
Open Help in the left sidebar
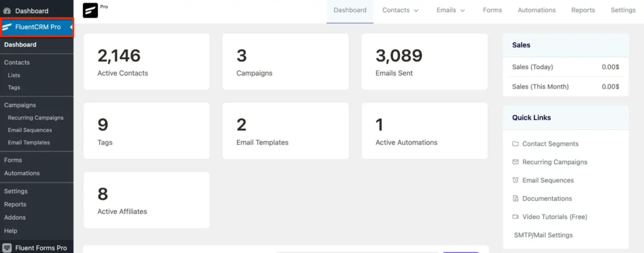click(x=11, y=231)
